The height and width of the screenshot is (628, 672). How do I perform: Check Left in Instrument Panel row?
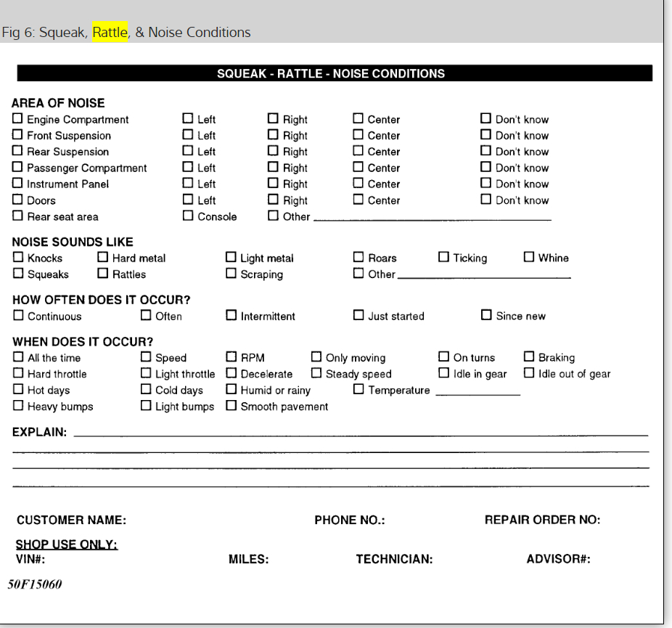coord(188,183)
